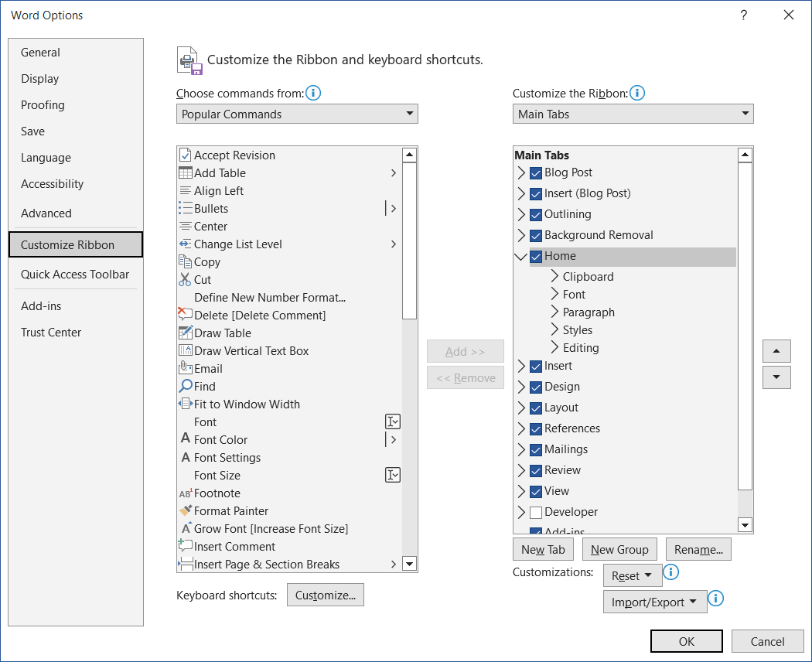The height and width of the screenshot is (662, 812).
Task: Open the Import/Export dropdown button
Action: pos(654,602)
